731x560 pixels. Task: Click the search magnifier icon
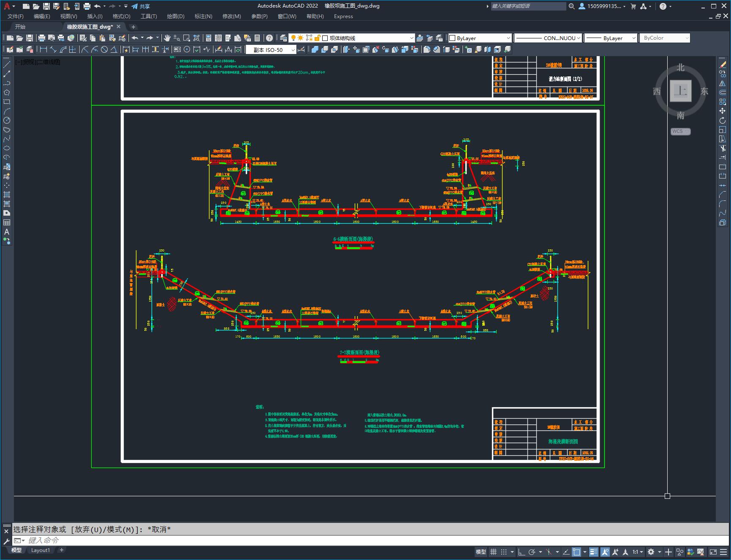tap(571, 6)
